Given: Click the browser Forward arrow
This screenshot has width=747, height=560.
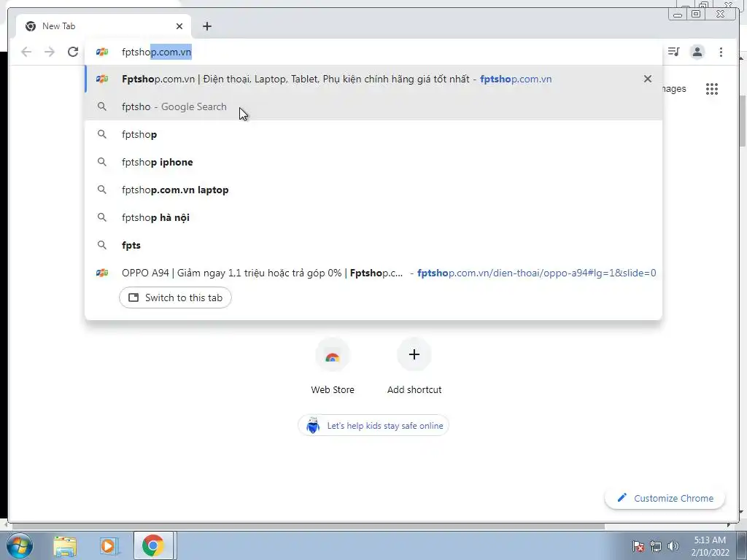Looking at the screenshot, I should click(50, 52).
